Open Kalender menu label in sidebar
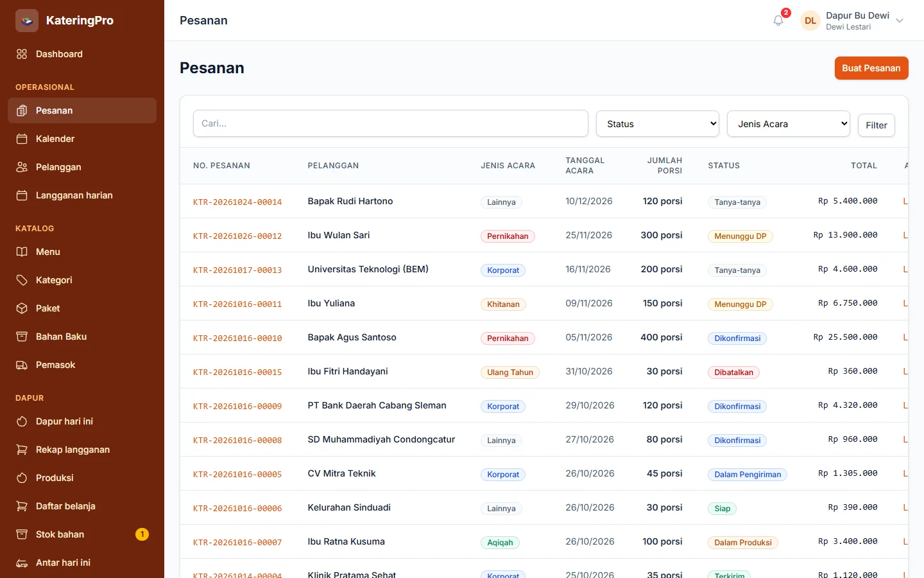This screenshot has width=924, height=578. tap(55, 139)
